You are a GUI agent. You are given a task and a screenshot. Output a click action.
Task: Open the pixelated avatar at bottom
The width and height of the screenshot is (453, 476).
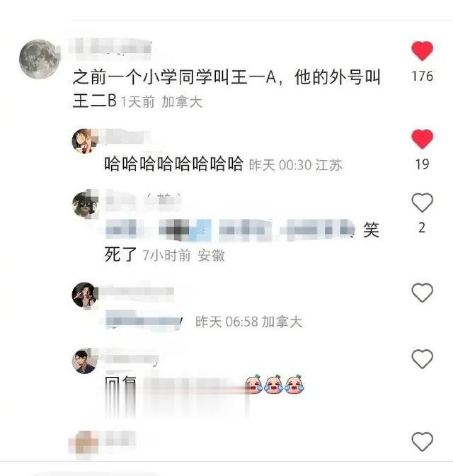[x=84, y=444]
